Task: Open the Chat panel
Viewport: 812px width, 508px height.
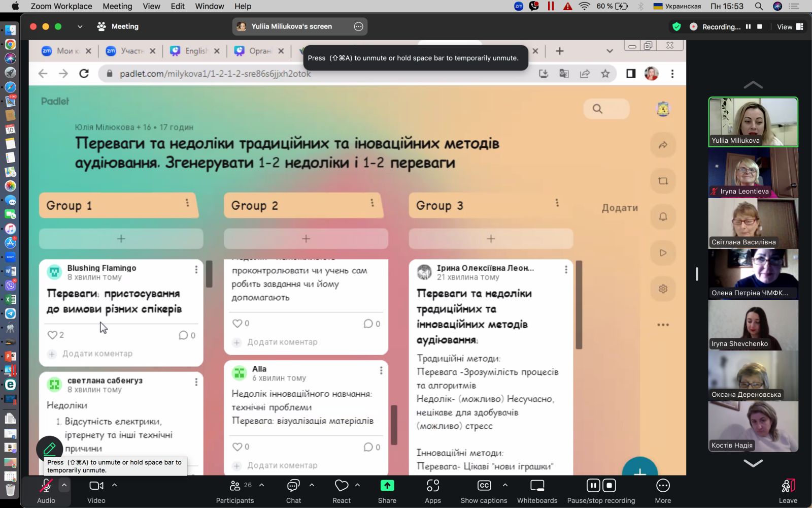Action: click(293, 486)
